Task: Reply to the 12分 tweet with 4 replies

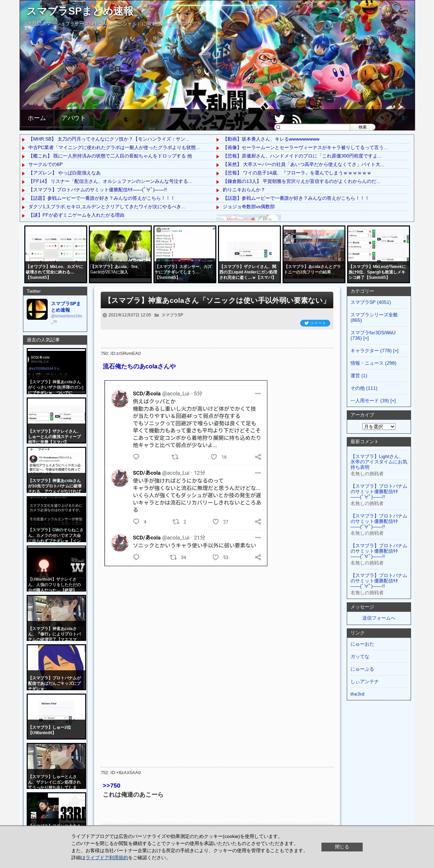Action: [x=136, y=522]
